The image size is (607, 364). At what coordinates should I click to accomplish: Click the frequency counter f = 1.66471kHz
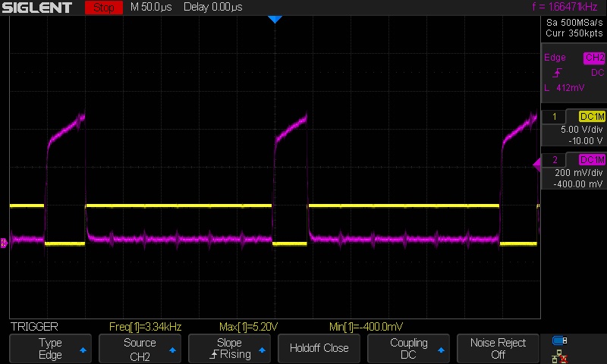tap(565, 7)
